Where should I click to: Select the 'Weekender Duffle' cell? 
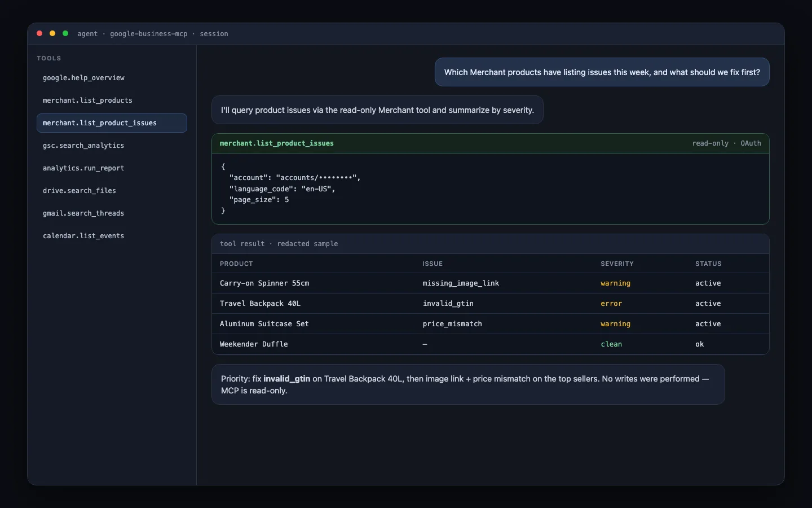tap(254, 344)
